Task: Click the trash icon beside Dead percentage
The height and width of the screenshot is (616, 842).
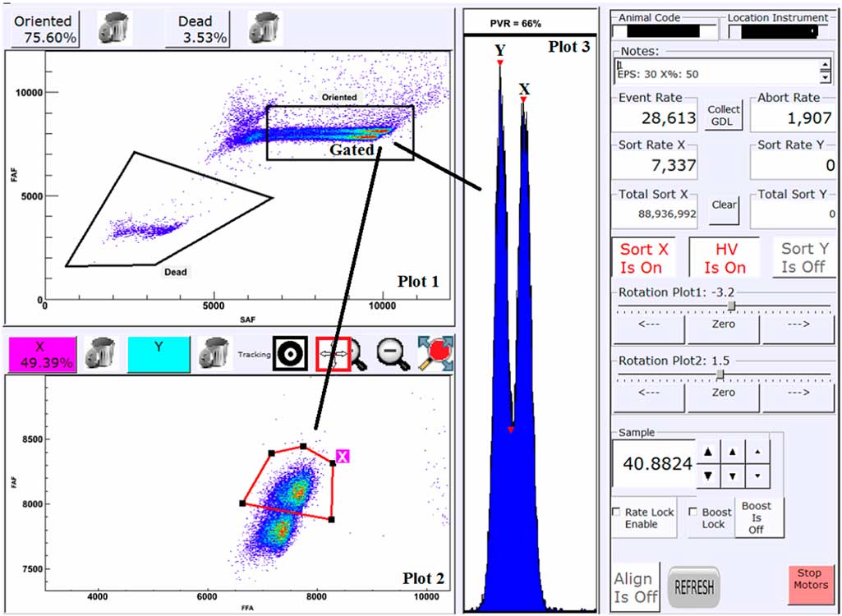Action: tap(265, 27)
